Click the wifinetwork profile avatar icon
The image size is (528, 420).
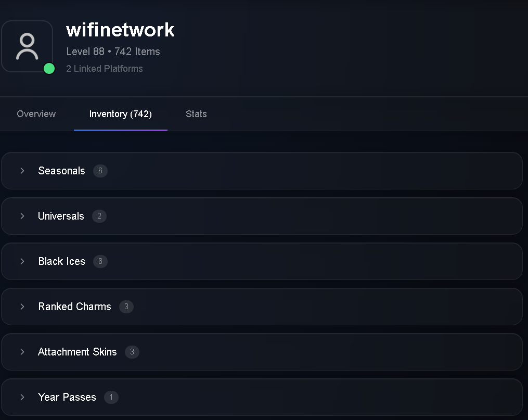(27, 46)
